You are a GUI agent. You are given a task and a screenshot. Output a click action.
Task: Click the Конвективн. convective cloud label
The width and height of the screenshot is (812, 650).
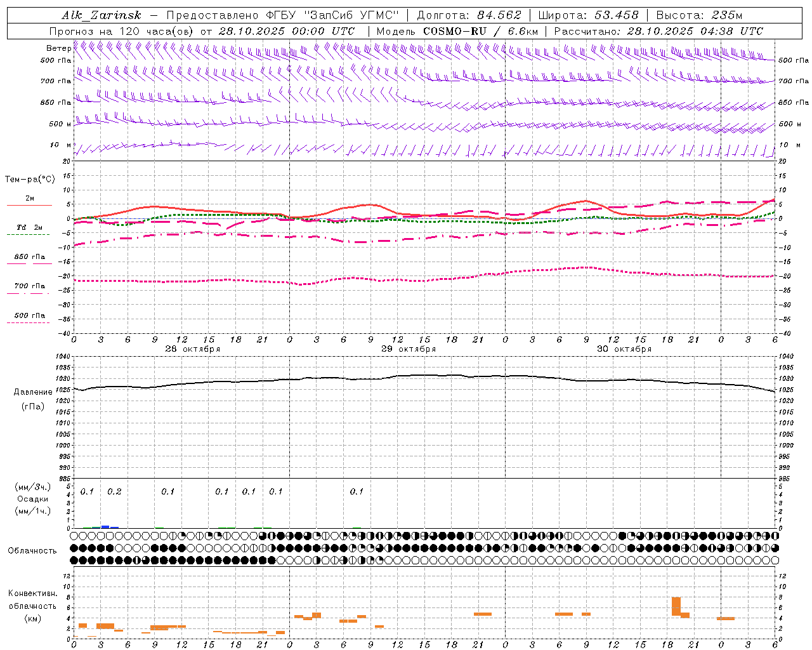click(33, 594)
